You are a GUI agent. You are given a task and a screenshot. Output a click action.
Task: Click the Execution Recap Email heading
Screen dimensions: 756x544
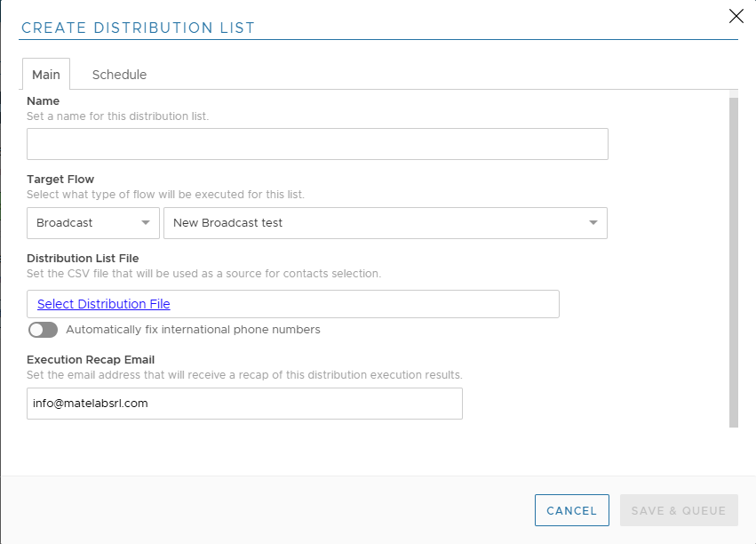pos(91,360)
